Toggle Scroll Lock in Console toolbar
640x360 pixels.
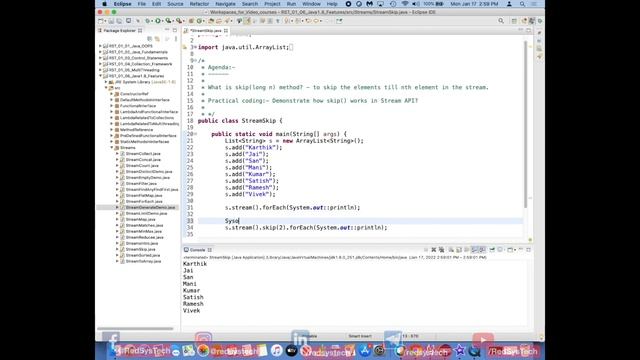tap(459, 249)
